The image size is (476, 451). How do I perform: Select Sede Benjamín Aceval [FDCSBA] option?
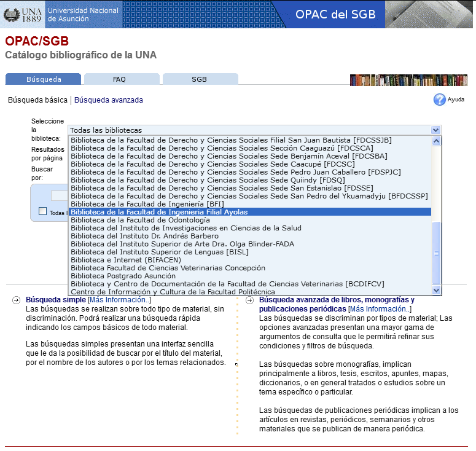[x=249, y=156]
